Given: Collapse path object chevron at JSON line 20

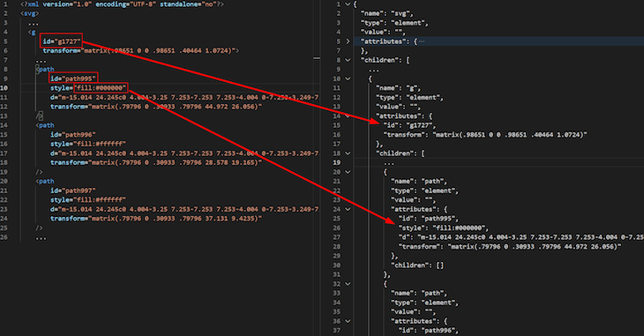Looking at the screenshot, I should 348,172.
